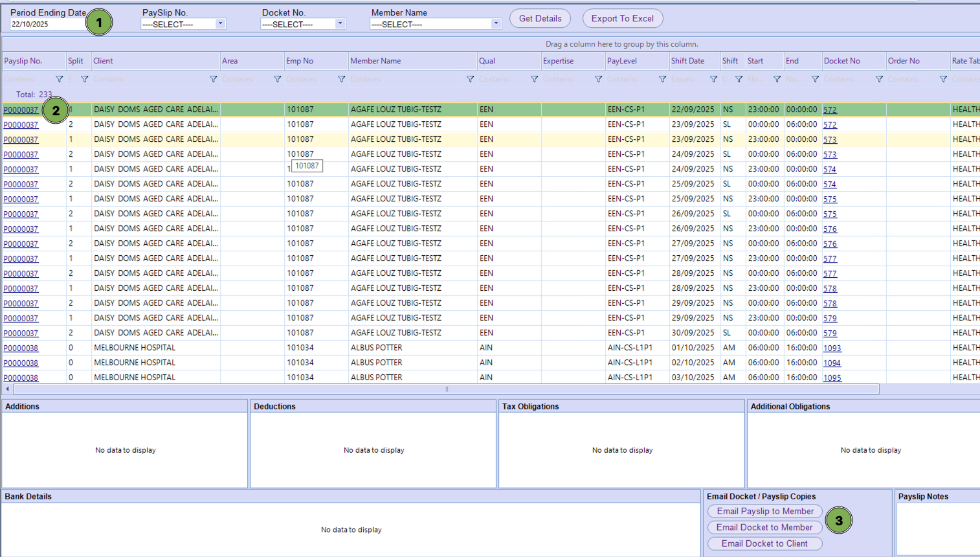Viewport: 980px width, 557px height.
Task: Open the Shift Date filter icon
Action: 713,79
